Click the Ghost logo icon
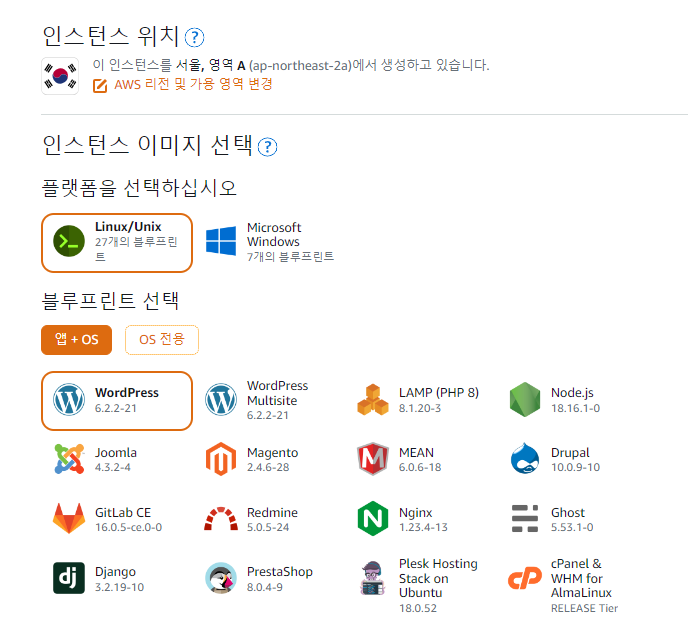Screen dimensions: 688x634 pyautogui.click(x=525, y=518)
